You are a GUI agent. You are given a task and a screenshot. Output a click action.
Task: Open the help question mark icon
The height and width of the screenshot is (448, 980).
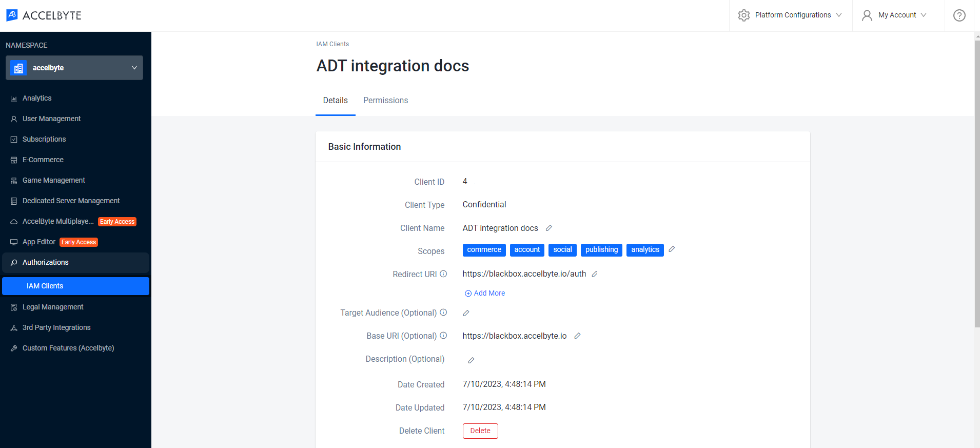[959, 15]
